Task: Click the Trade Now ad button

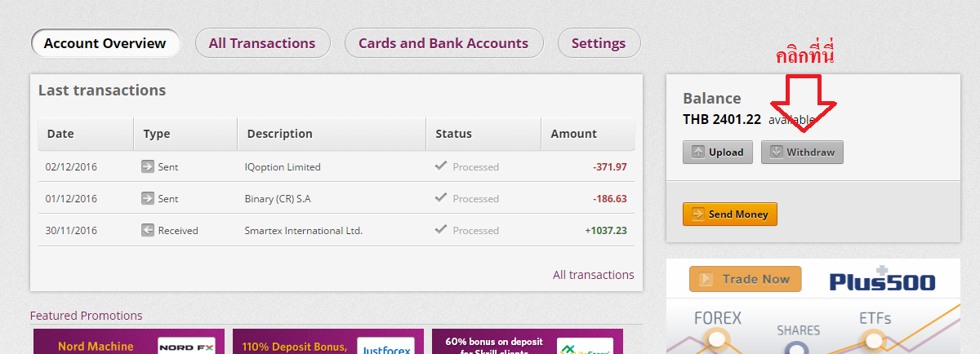Action: [745, 279]
